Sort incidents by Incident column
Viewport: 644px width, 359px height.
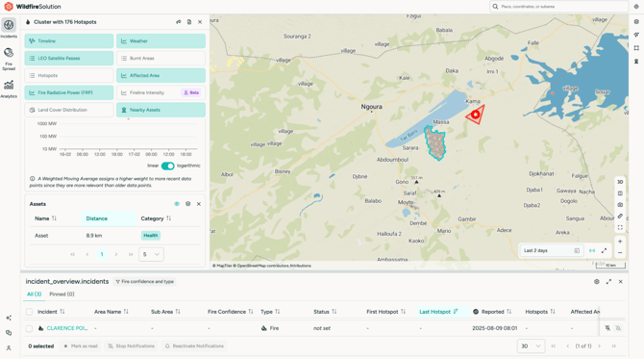[x=51, y=312]
